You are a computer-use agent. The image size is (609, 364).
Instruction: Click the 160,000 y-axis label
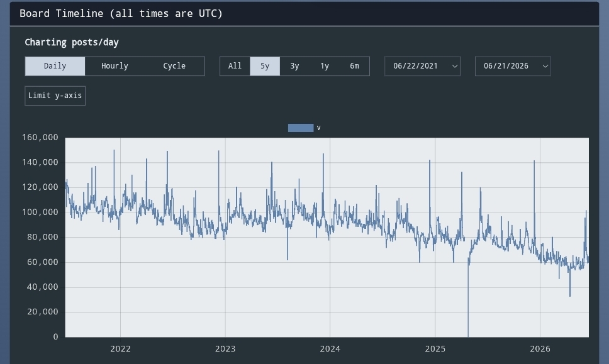(40, 138)
